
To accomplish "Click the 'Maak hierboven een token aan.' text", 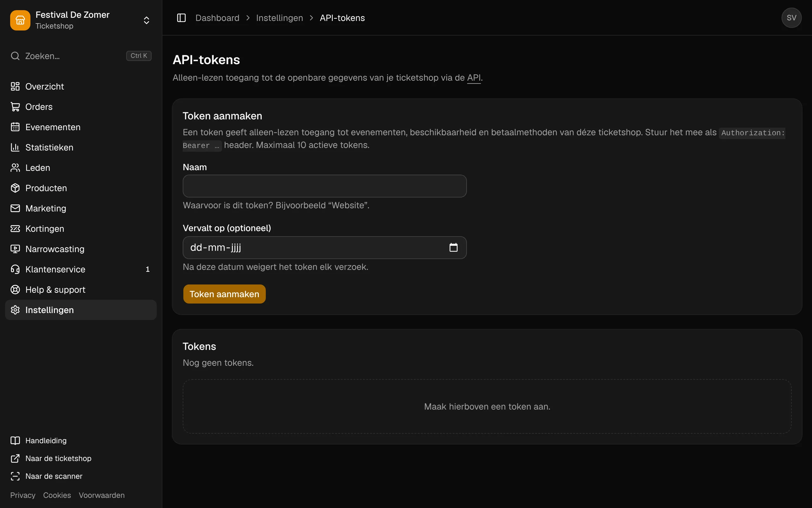I will pyautogui.click(x=487, y=406).
